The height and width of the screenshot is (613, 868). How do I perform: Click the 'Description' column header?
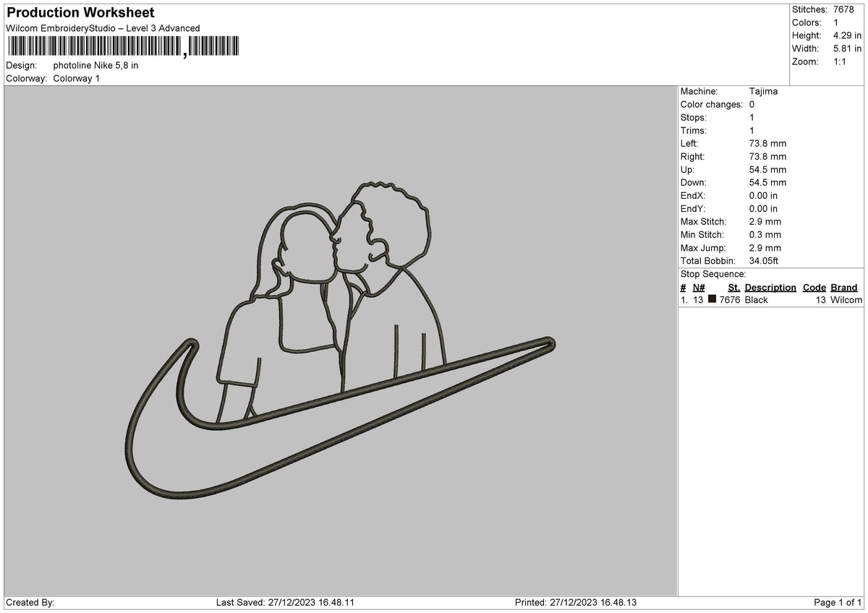tap(770, 288)
